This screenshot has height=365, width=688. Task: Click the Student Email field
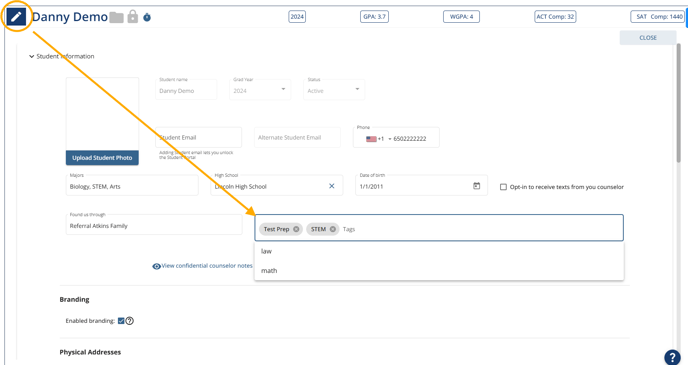[x=198, y=137]
